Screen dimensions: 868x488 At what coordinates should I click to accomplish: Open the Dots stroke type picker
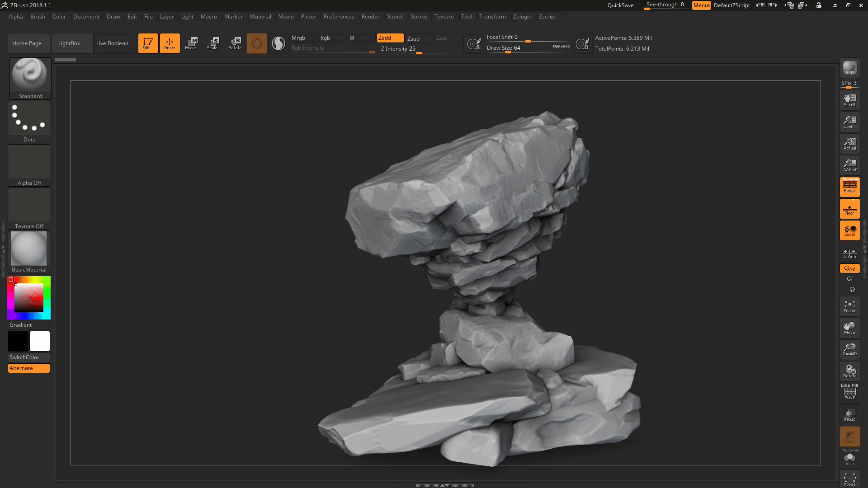click(x=29, y=122)
